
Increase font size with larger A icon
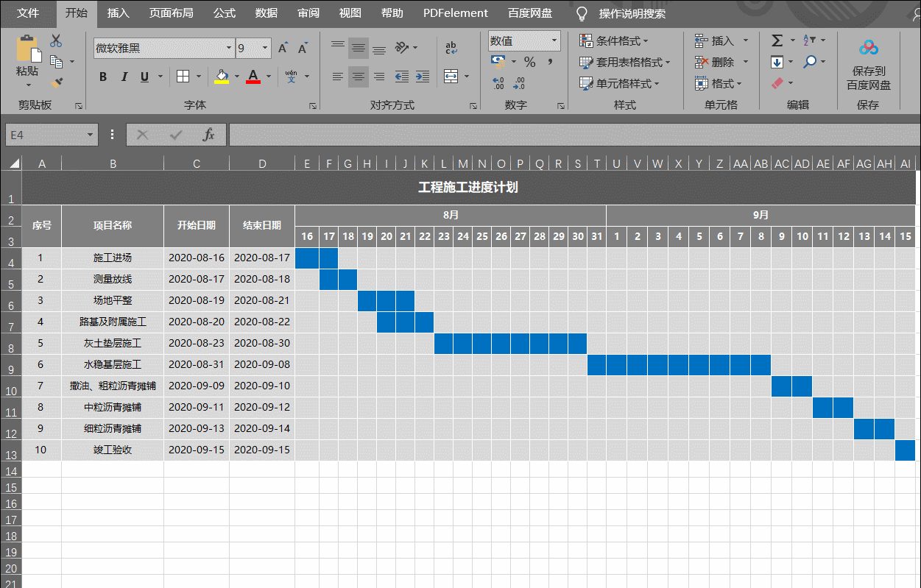coord(283,49)
